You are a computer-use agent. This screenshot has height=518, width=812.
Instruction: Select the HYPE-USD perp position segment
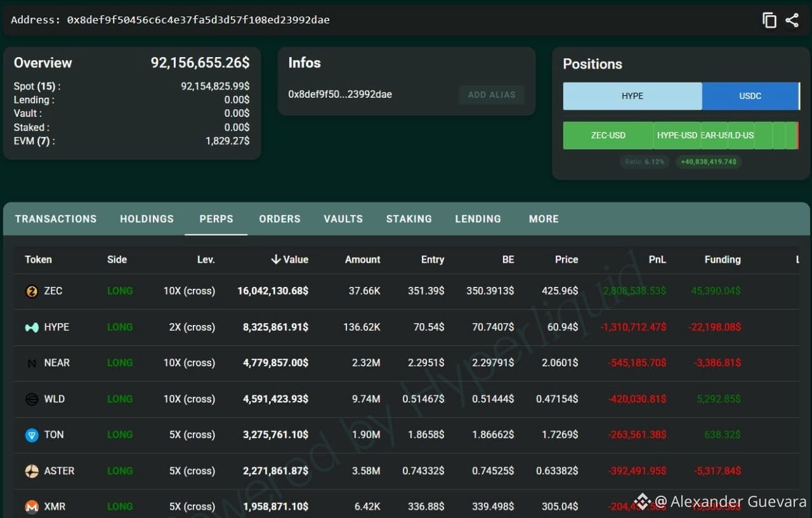pyautogui.click(x=678, y=135)
